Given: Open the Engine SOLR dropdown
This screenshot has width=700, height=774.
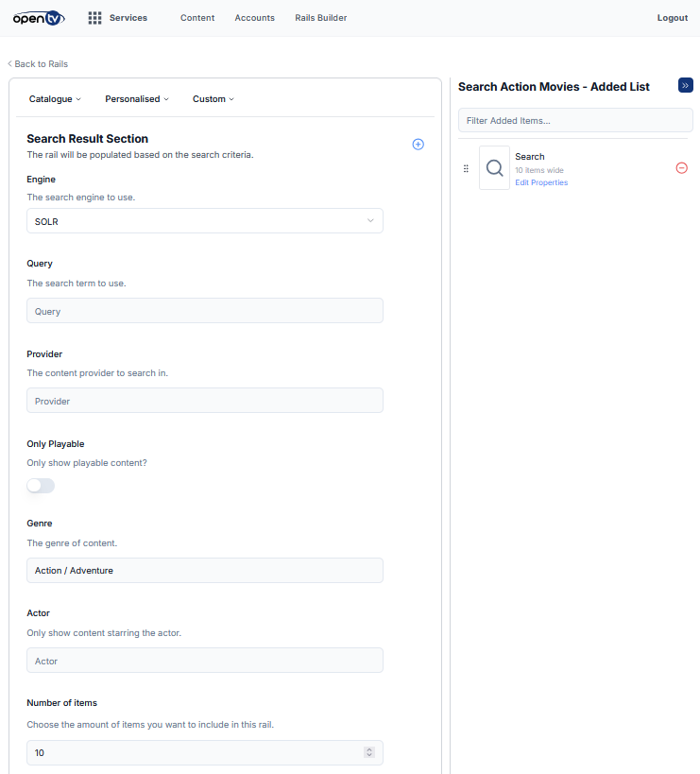Looking at the screenshot, I should (205, 221).
